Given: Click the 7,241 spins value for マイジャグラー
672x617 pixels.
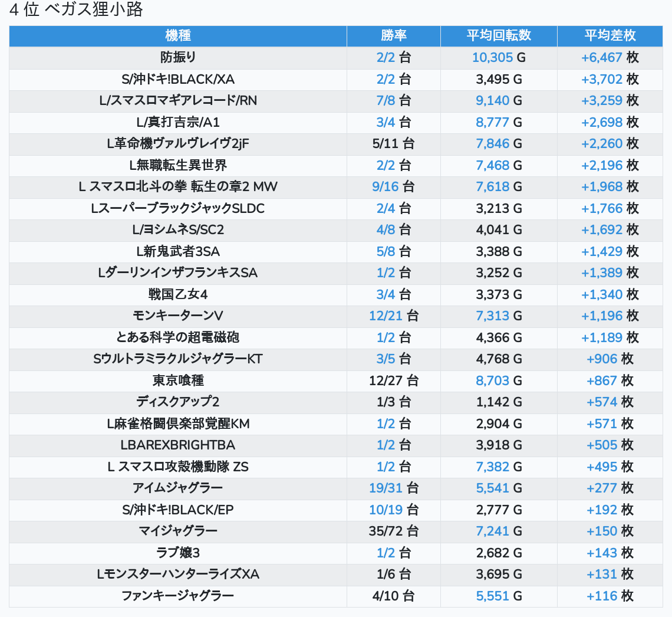Looking at the screenshot, I should tap(492, 531).
